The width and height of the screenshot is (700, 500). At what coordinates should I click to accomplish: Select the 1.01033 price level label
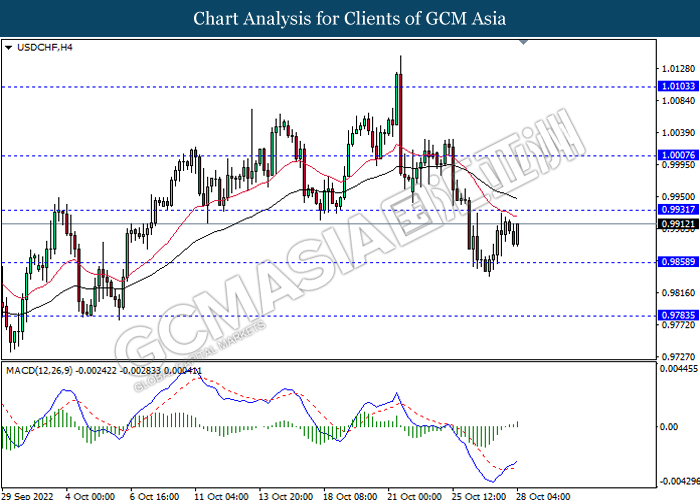click(678, 86)
